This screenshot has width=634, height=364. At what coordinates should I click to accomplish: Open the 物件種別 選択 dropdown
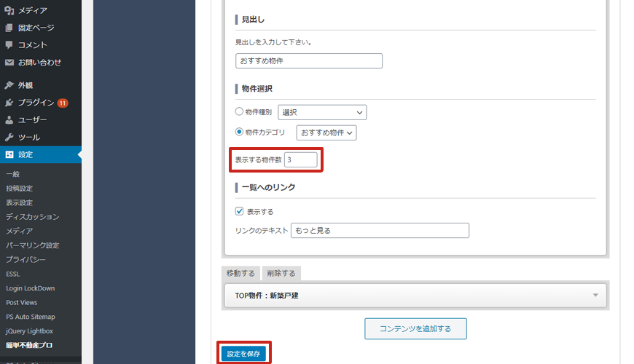(x=321, y=112)
